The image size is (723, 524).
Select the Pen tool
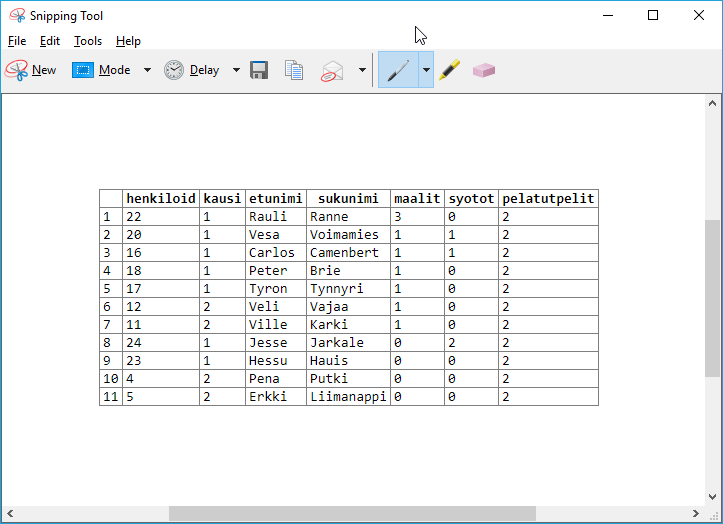coord(398,70)
